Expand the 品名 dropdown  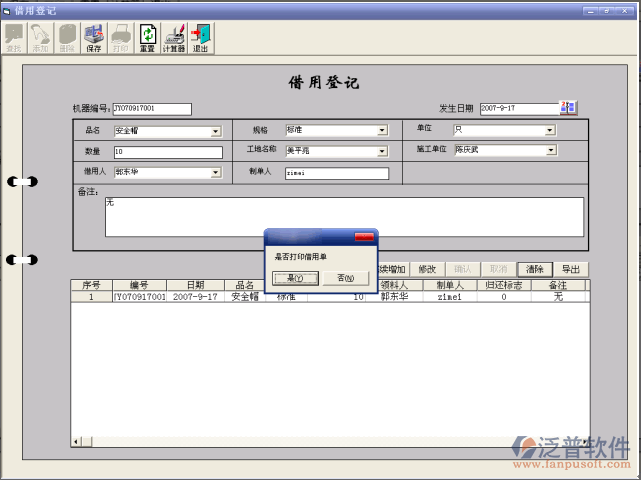[x=215, y=131]
